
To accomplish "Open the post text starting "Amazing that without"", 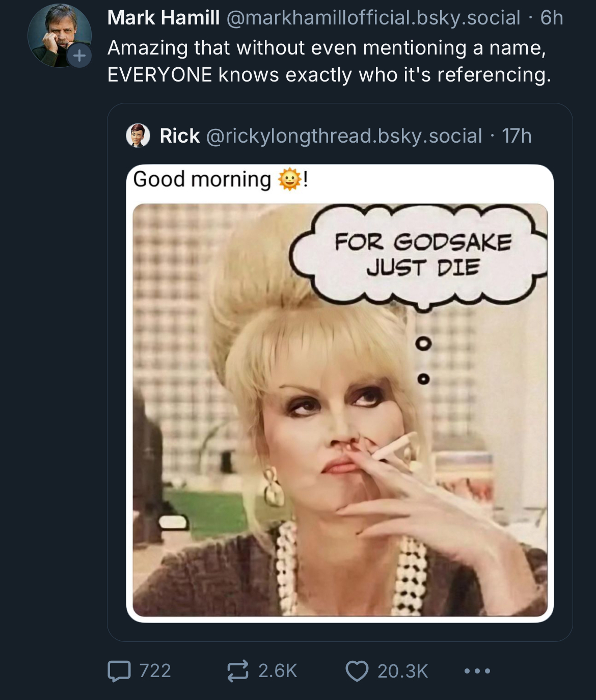I will (x=329, y=61).
